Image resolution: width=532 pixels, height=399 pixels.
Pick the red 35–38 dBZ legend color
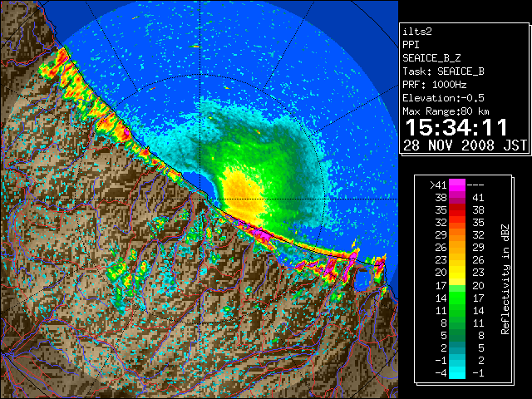[457, 210]
